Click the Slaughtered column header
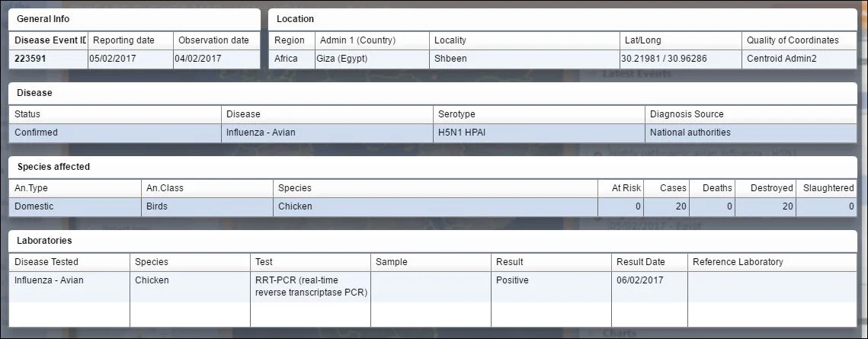The image size is (868, 339). (x=827, y=188)
